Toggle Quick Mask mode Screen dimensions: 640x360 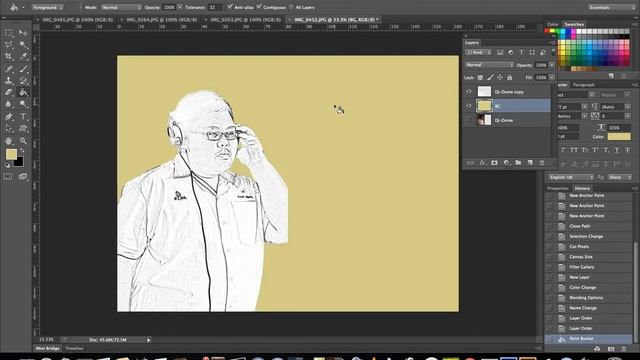click(8, 176)
